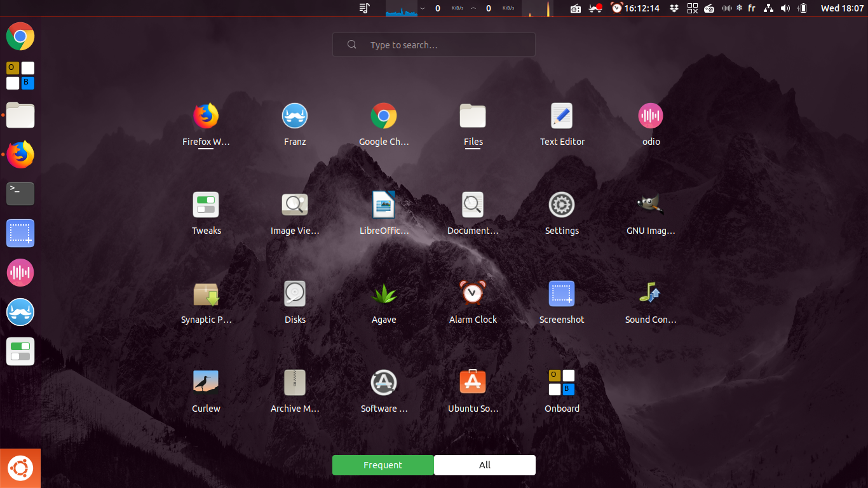This screenshot has height=488, width=868.
Task: Launch the Disks app
Action: click(295, 302)
